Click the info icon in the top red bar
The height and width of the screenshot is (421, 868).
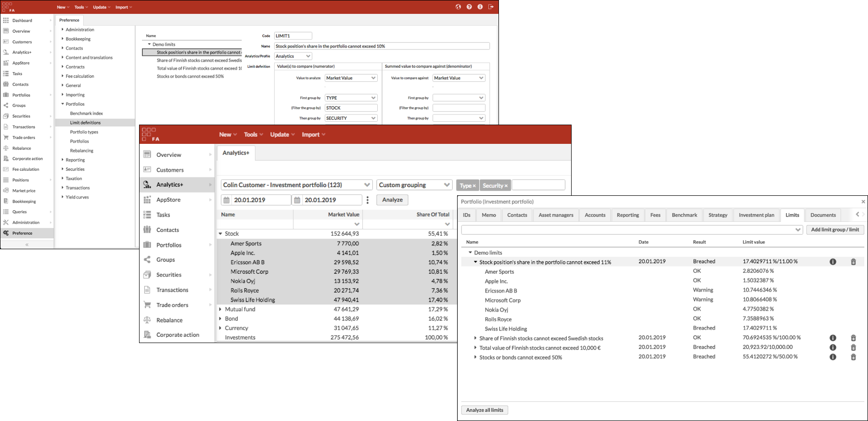click(x=480, y=7)
